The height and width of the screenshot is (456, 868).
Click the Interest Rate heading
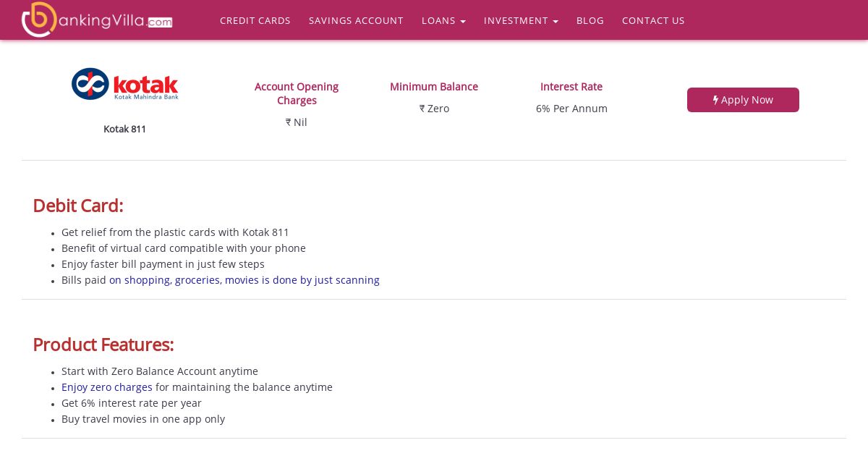click(571, 87)
